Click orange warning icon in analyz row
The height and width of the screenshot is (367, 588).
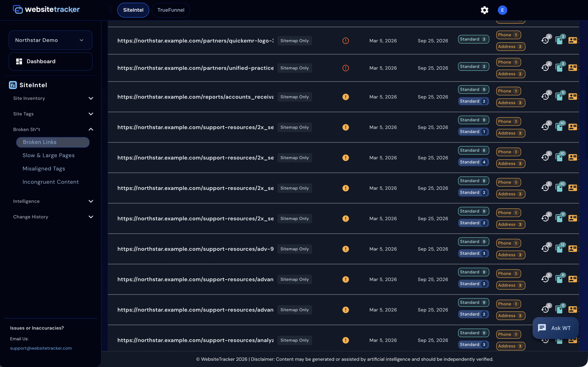click(x=345, y=340)
